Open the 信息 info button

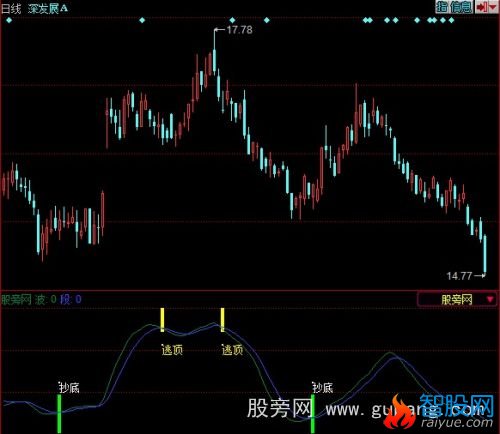point(461,7)
